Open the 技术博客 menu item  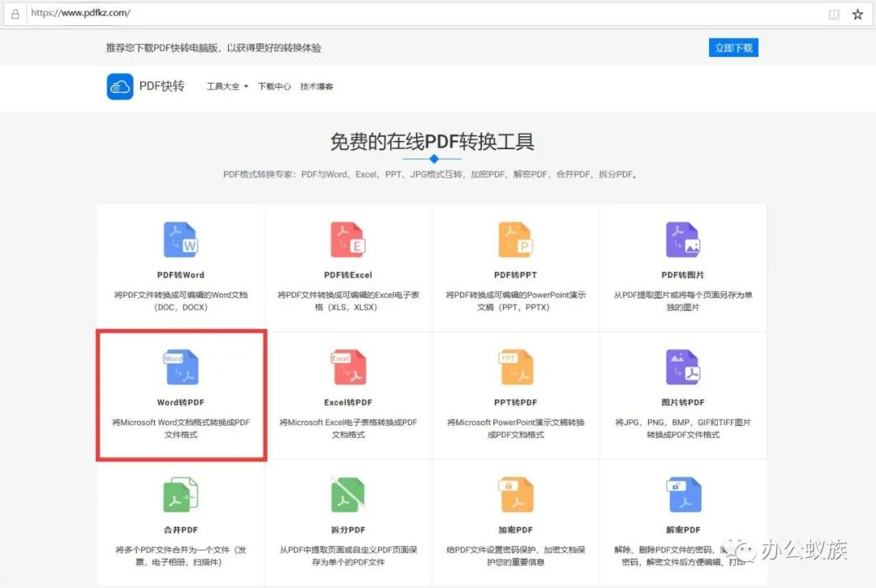pos(317,87)
